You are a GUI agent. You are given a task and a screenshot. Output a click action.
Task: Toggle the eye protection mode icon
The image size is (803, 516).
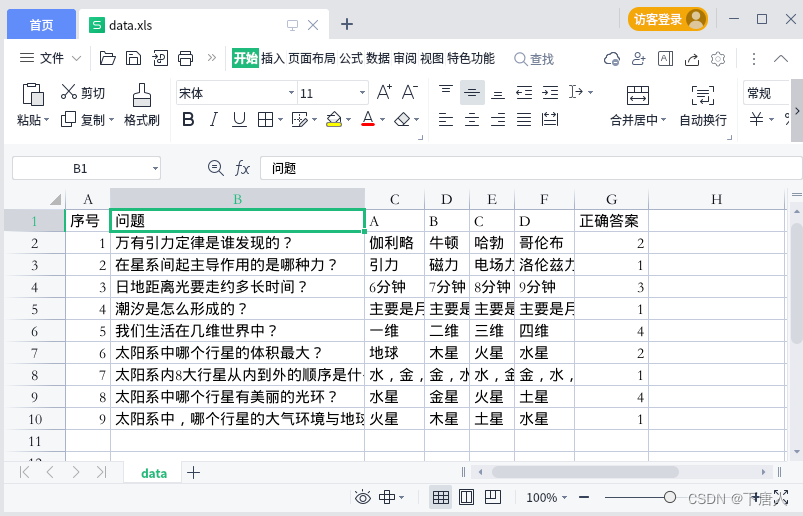tap(363, 497)
